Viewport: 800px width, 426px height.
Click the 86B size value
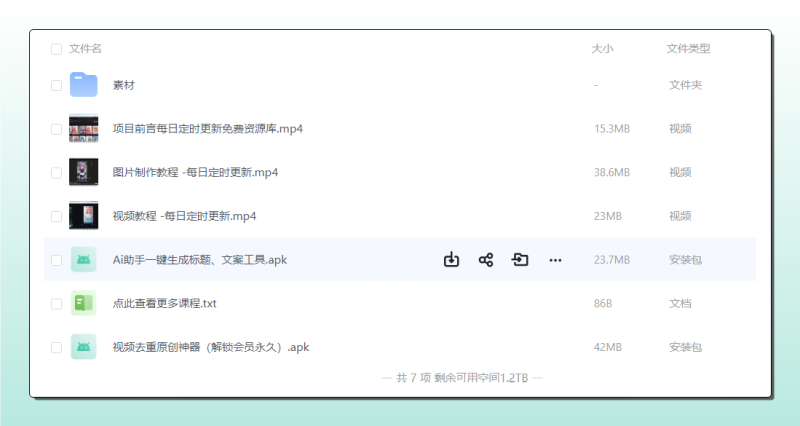(603, 304)
